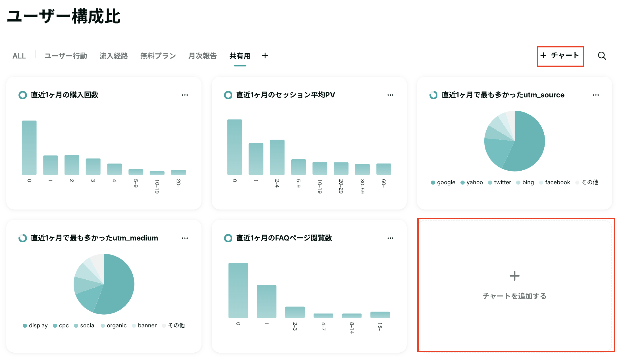Viewport: 627px width, 364px height.
Task: Open options menu for utm_medium card
Action: pos(185,238)
